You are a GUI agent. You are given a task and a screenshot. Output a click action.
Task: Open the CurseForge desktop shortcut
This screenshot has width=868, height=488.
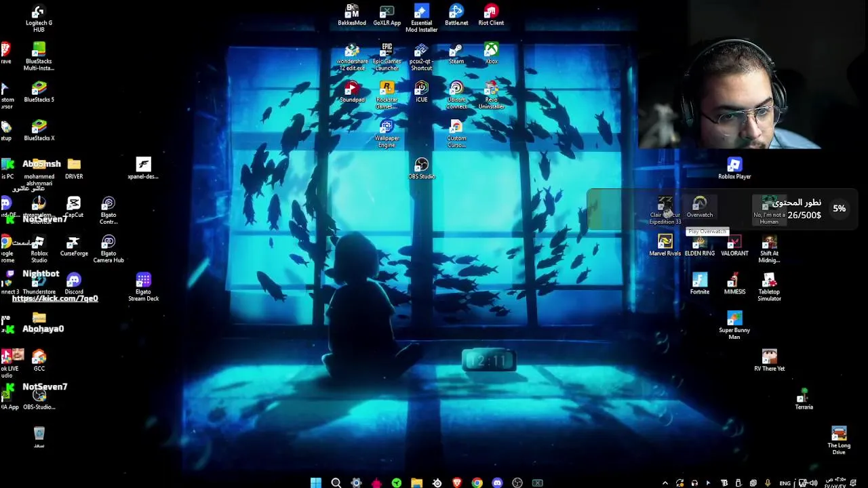tap(74, 246)
